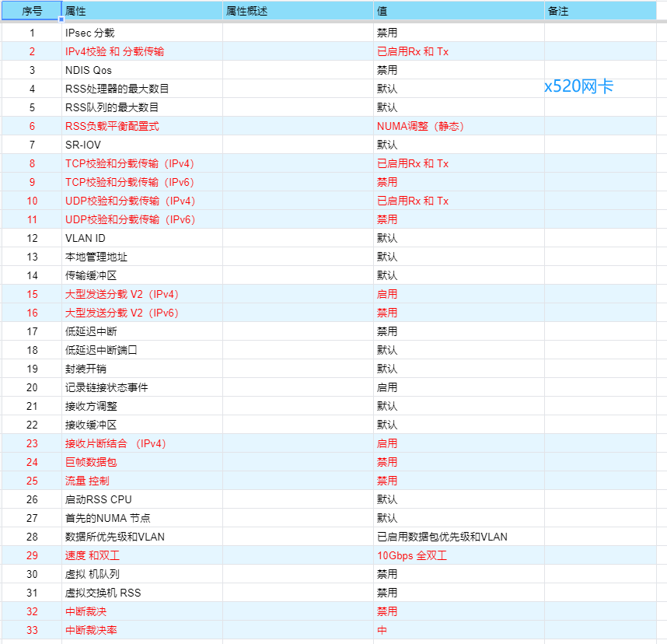Viewport: 667px width, 644px height.
Task: Select 启用 value for 大型发送分载 V2（IPv4）
Action: click(459, 294)
